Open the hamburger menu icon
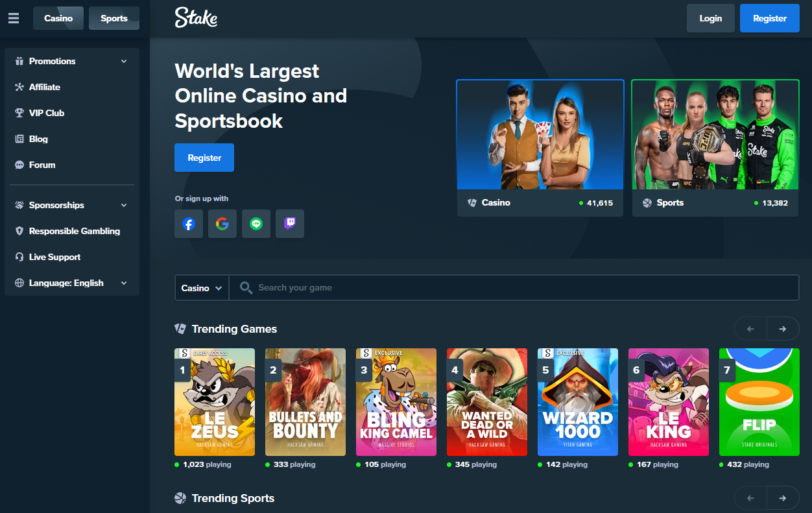The image size is (812, 513). [x=14, y=18]
